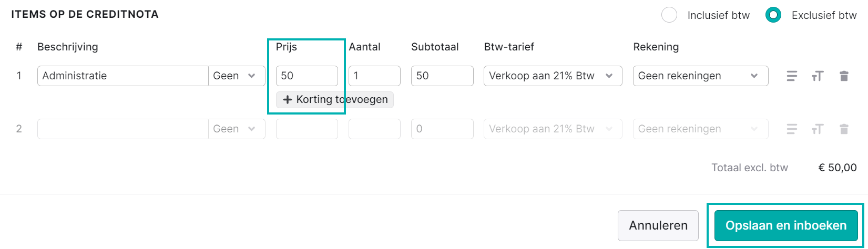
Task: Click the empty description field on row 2
Action: tap(123, 129)
